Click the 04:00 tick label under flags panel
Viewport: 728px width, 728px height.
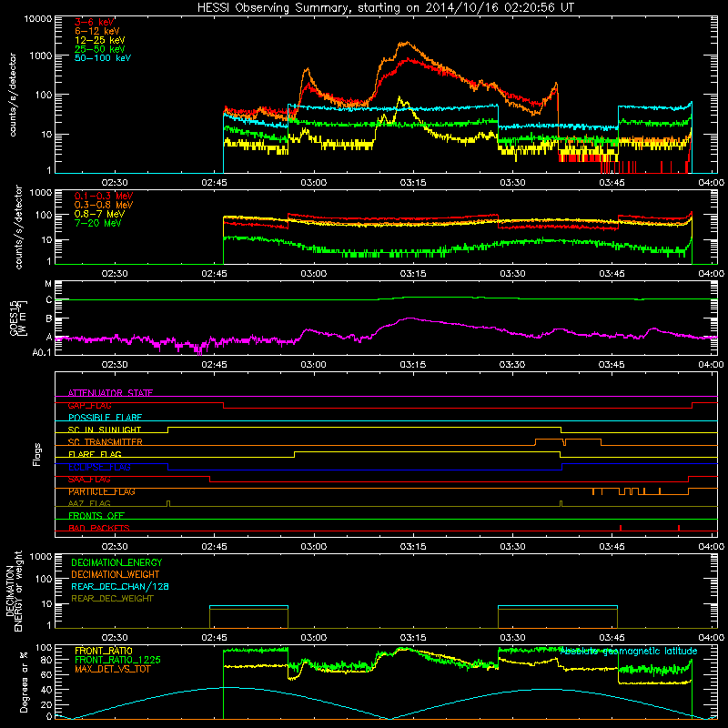712,547
